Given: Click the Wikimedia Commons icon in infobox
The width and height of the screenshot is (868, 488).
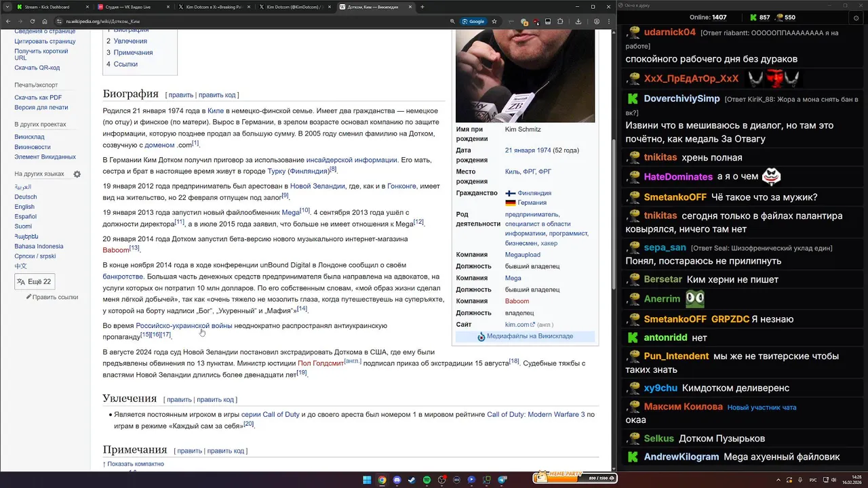Looking at the screenshot, I should pyautogui.click(x=481, y=337).
